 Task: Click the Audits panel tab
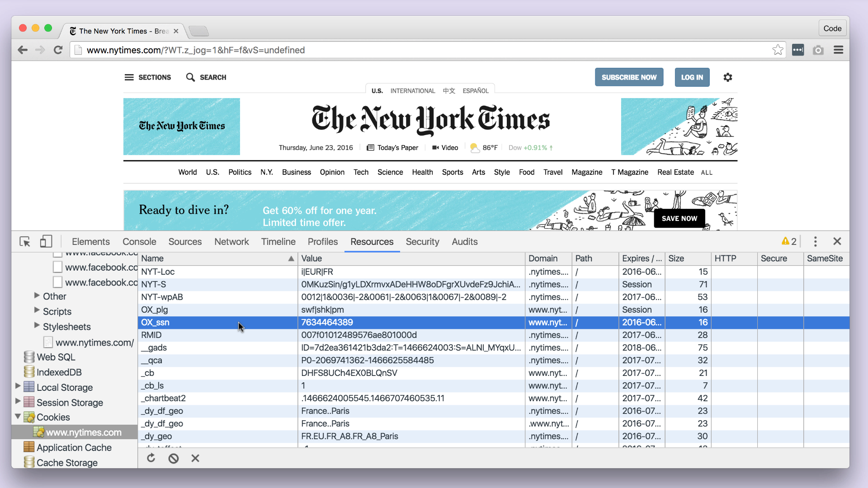pos(465,241)
